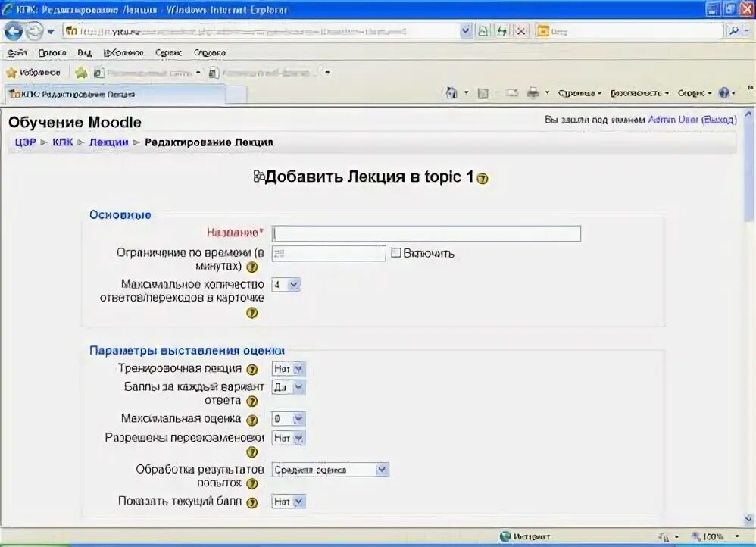
Task: Select the КПК Редактирование Лекция browser tab
Action: (116, 94)
